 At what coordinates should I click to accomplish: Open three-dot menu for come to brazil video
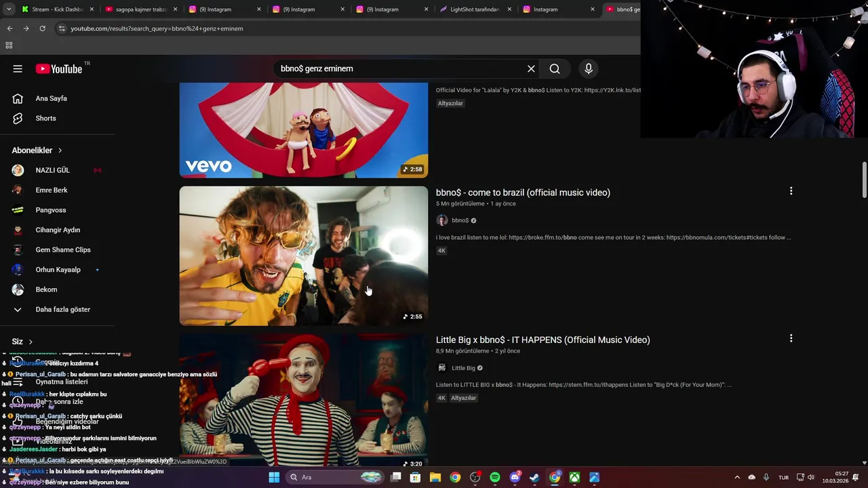tap(791, 191)
